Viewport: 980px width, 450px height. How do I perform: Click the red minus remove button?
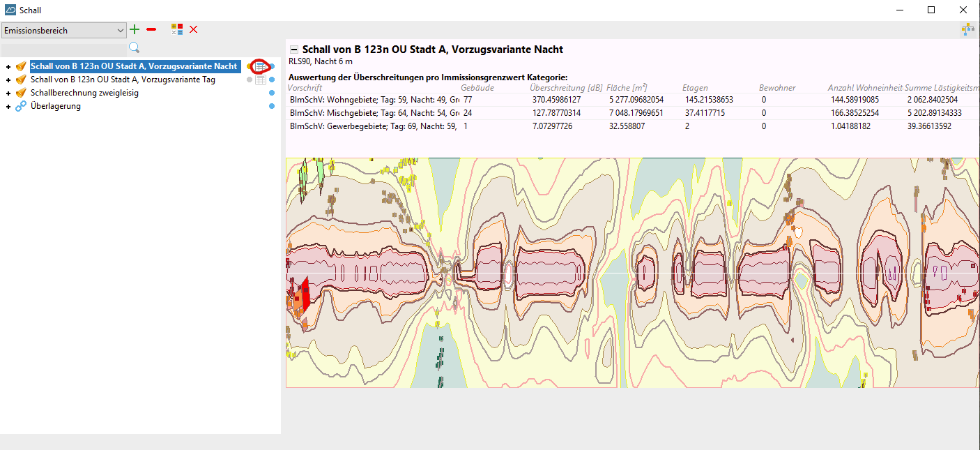(x=151, y=29)
